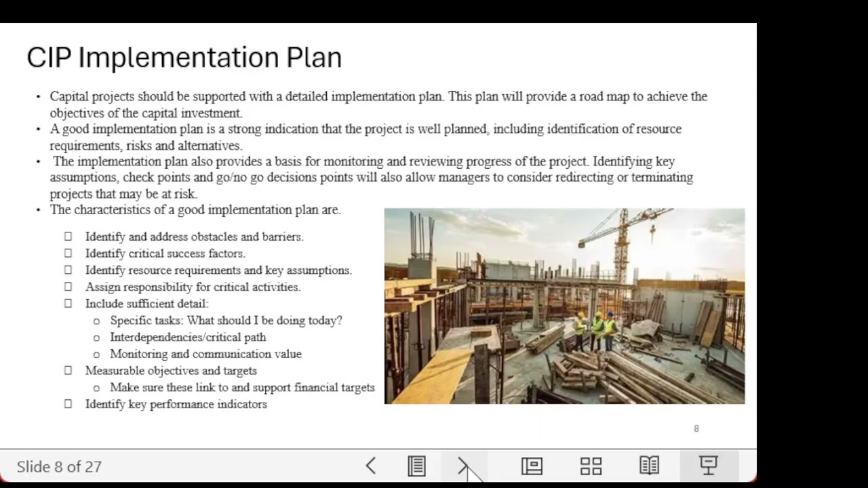This screenshot has height=488, width=868.
Task: Click 'Identify resource requirements and key assumptions.'
Action: coord(218,270)
